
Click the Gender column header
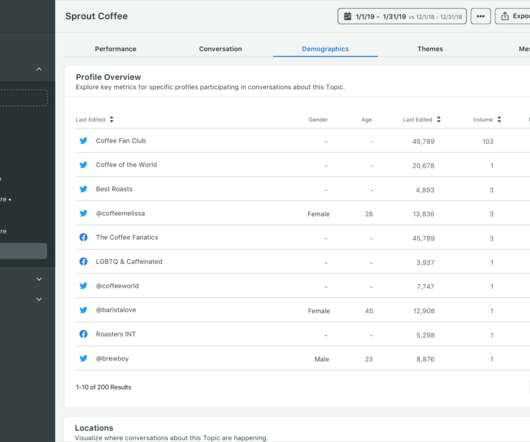pyautogui.click(x=318, y=120)
